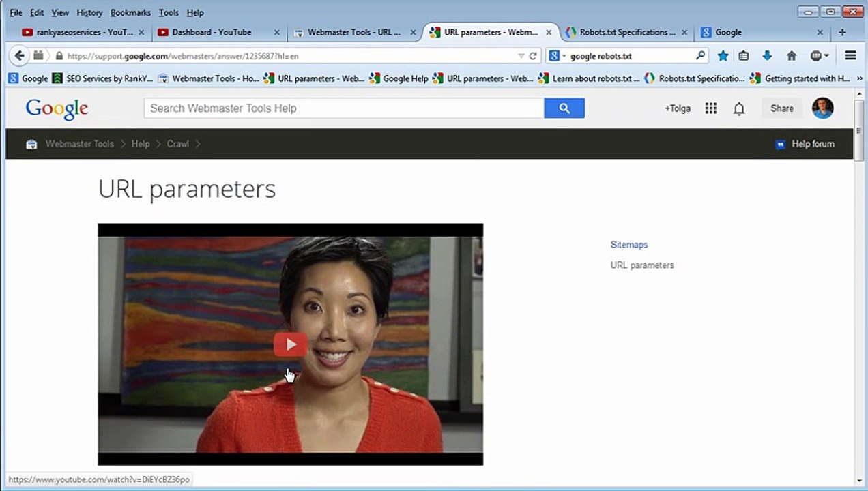Focus the Search Webmaster Tools Help field
Viewport: 868px width, 491px height.
click(344, 108)
